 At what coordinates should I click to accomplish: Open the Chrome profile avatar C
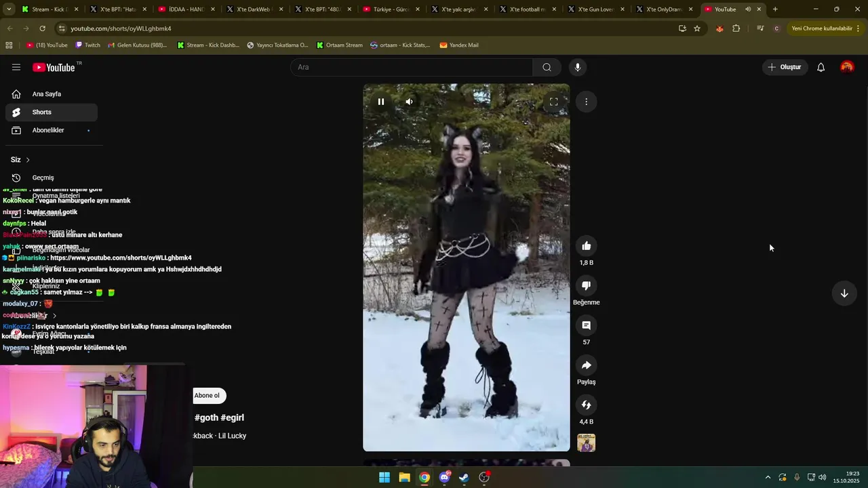tap(776, 28)
